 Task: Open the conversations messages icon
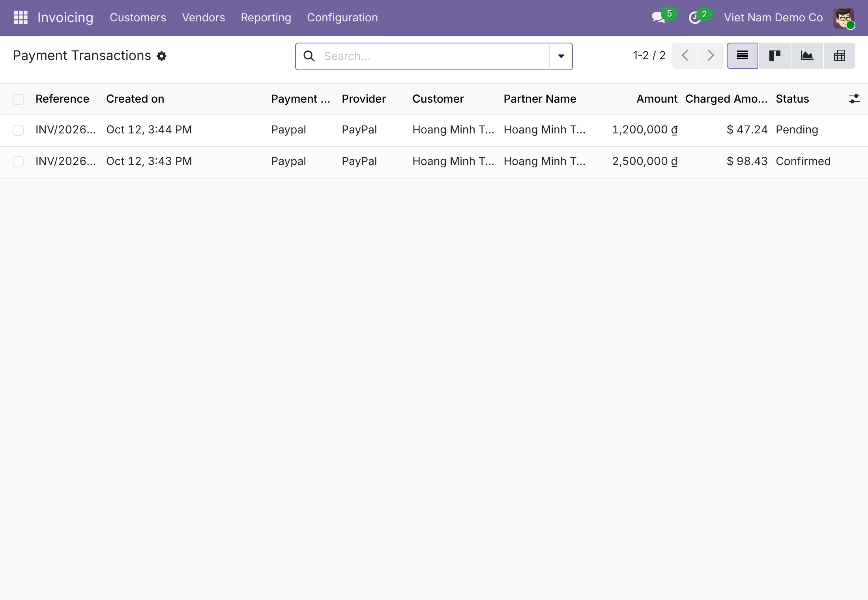[x=658, y=18]
